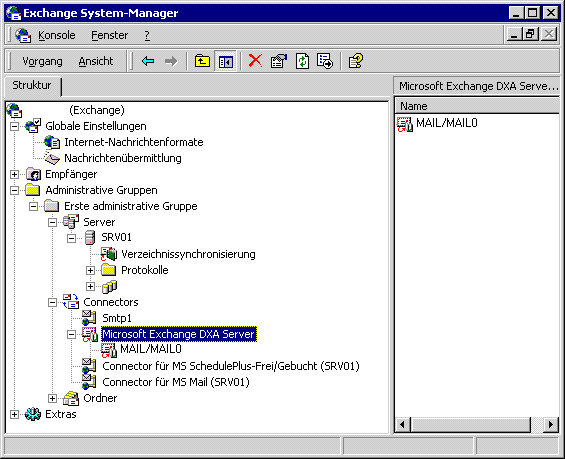The image size is (565, 459).
Task: Collapse the SRV01 node
Action: [72, 238]
